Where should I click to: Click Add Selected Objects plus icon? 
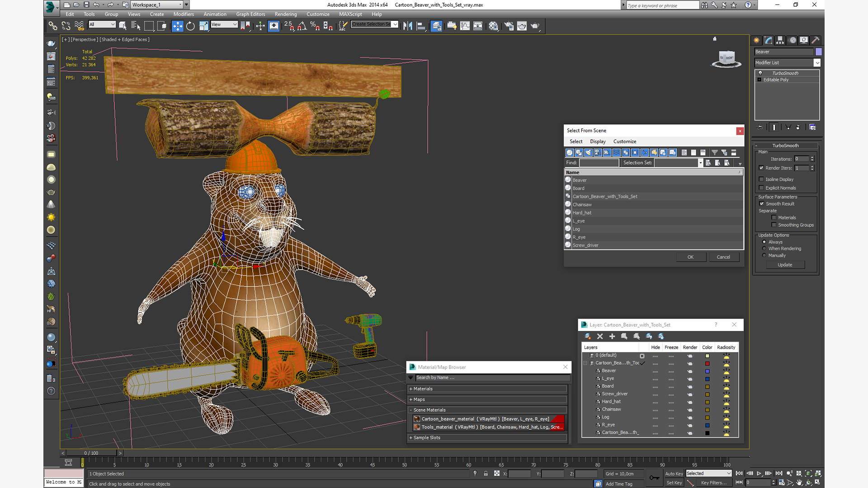pyautogui.click(x=612, y=336)
